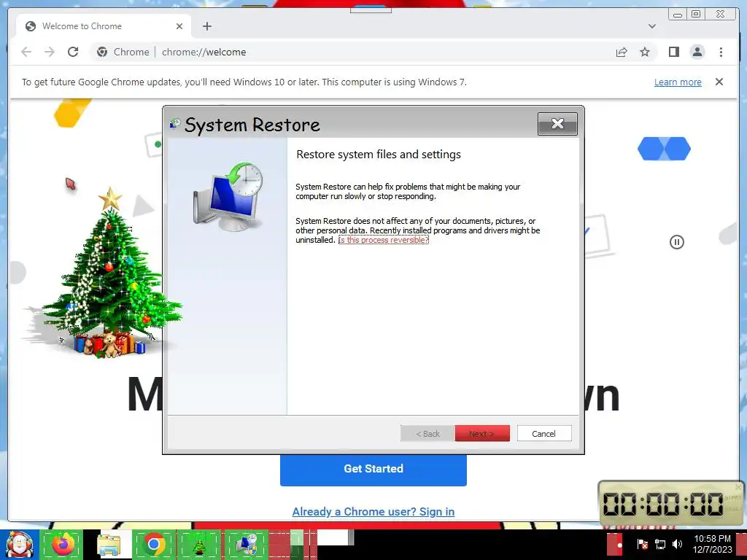
Task: Open the taskbar clock showing 10:58 PM
Action: (x=712, y=544)
